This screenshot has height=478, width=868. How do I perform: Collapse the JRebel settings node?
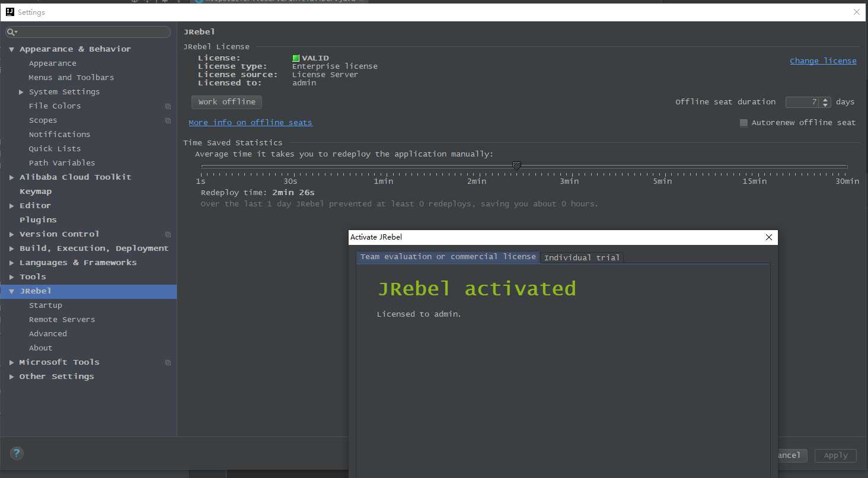coord(11,291)
